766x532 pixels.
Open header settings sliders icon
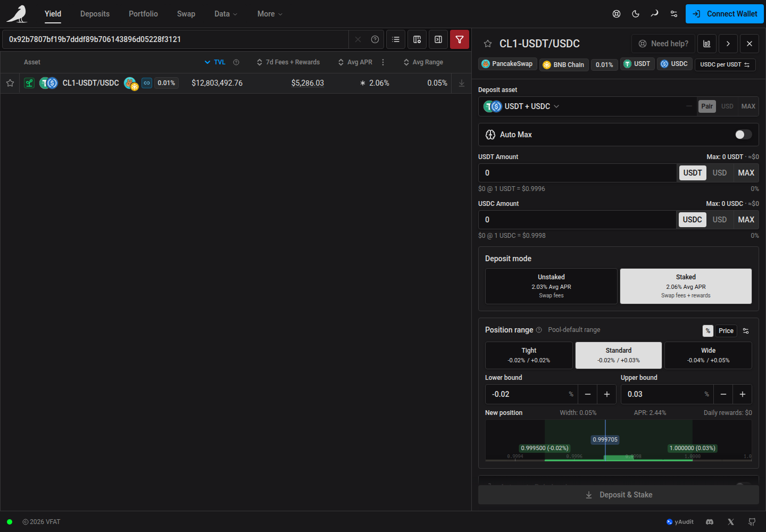674,14
